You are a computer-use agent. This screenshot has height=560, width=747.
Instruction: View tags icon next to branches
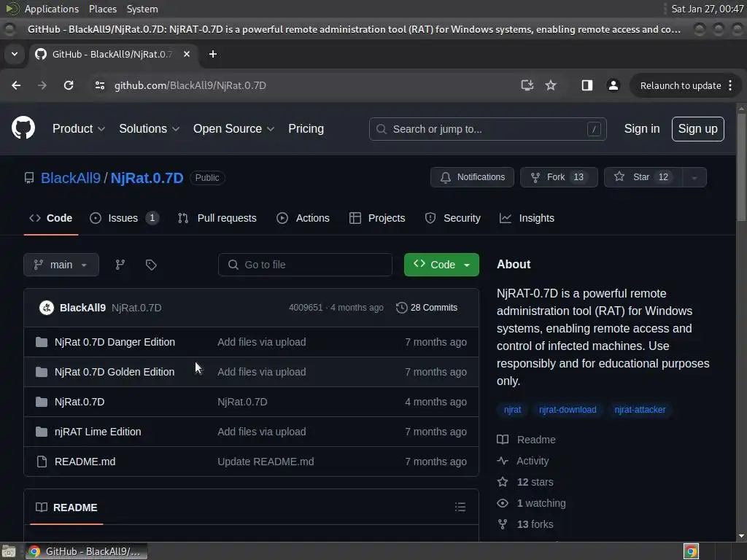[x=151, y=265]
